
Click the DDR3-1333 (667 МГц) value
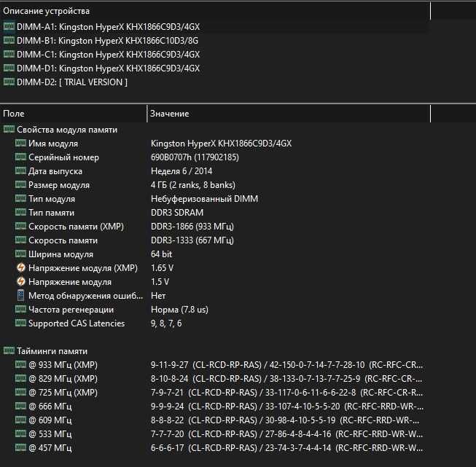pos(192,240)
